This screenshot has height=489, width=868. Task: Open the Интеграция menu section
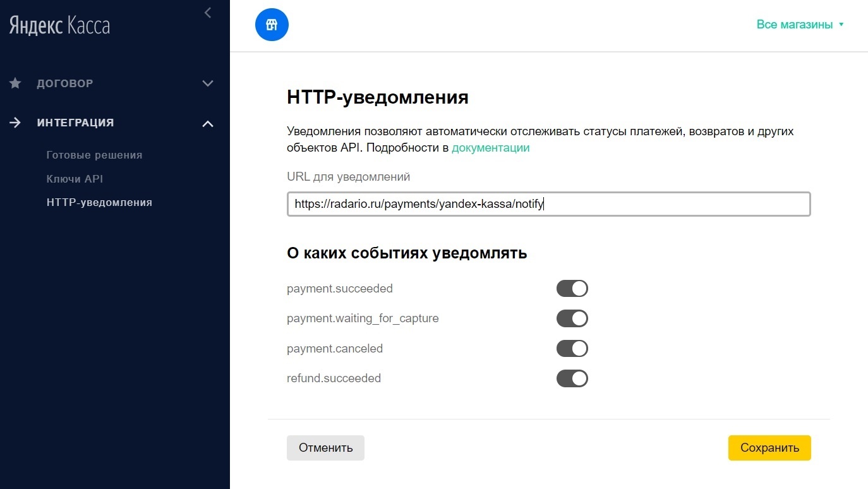pyautogui.click(x=75, y=123)
